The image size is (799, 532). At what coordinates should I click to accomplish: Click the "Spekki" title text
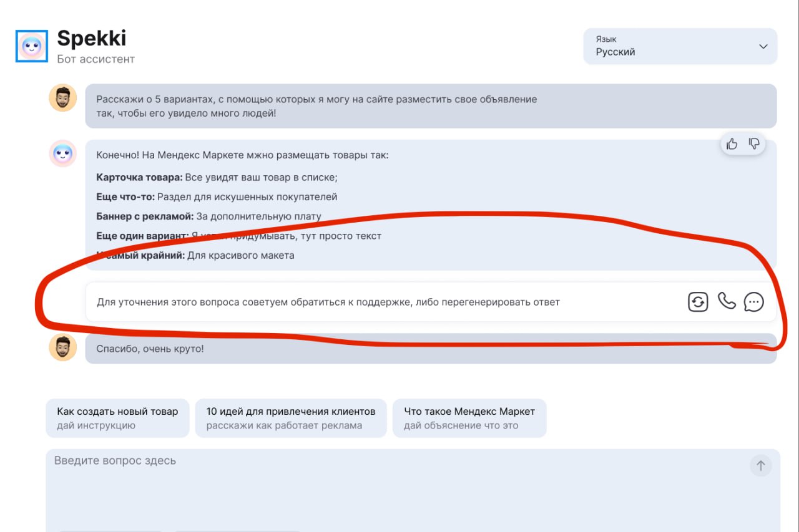(x=92, y=38)
